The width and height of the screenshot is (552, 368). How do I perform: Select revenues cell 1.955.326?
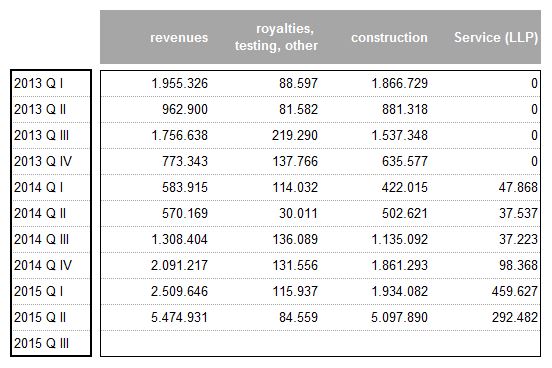(180, 83)
